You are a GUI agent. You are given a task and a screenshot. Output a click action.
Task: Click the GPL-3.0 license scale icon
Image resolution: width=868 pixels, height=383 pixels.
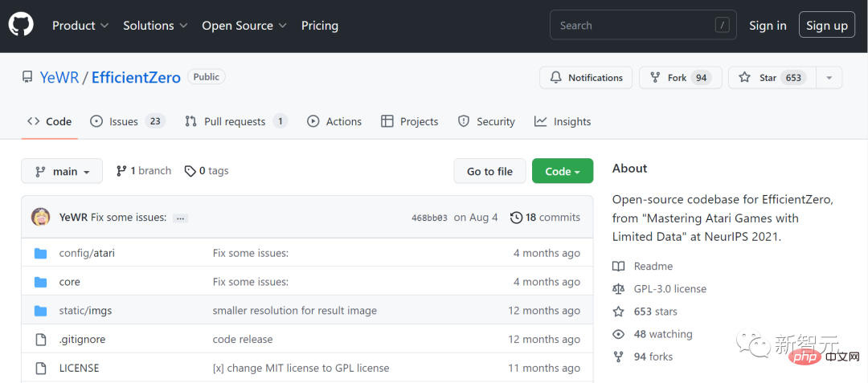tap(618, 289)
